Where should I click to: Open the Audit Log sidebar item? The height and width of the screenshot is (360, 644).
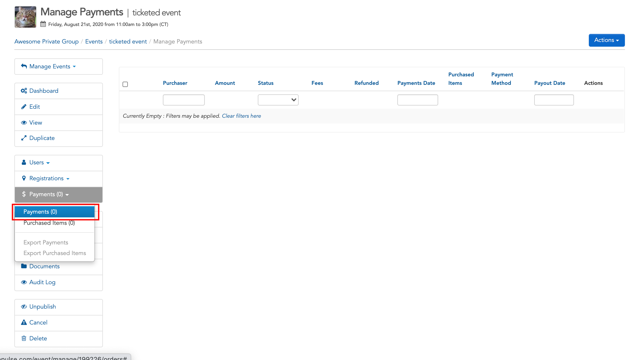coord(59,283)
